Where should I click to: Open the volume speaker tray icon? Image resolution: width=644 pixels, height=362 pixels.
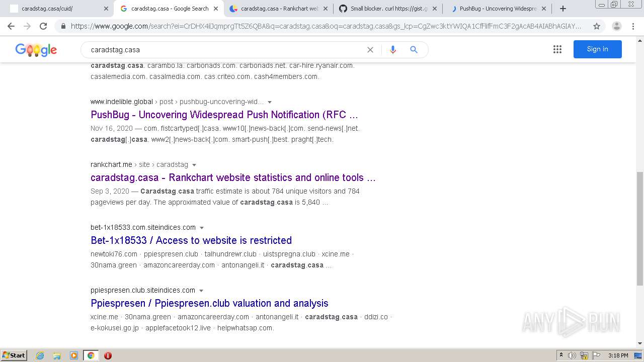572,355
